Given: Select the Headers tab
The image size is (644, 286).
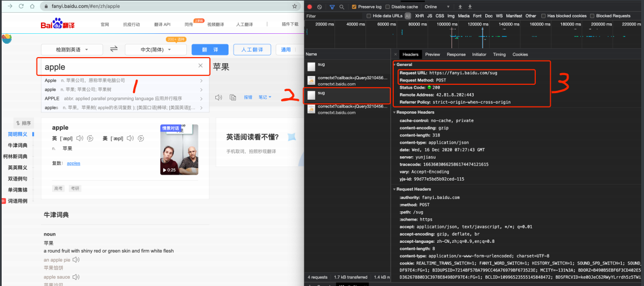Looking at the screenshot, I should pyautogui.click(x=410, y=54).
